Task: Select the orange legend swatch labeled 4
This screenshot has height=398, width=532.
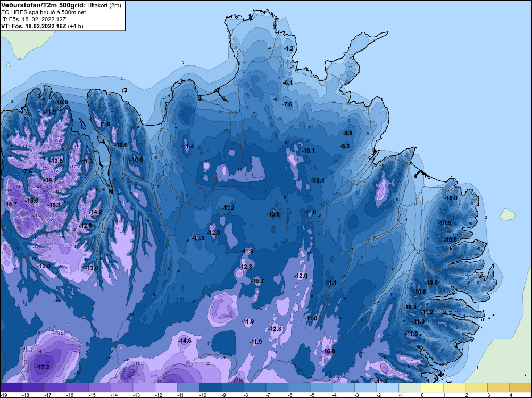Action: tap(521, 387)
